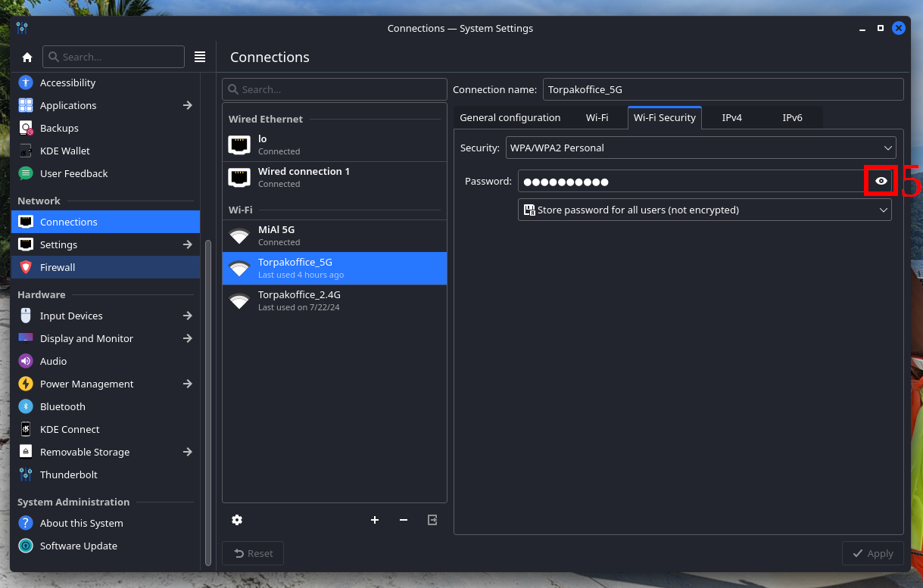Click the gear configuration icon below connection list
Viewport: 923px width, 588px height.
237,520
